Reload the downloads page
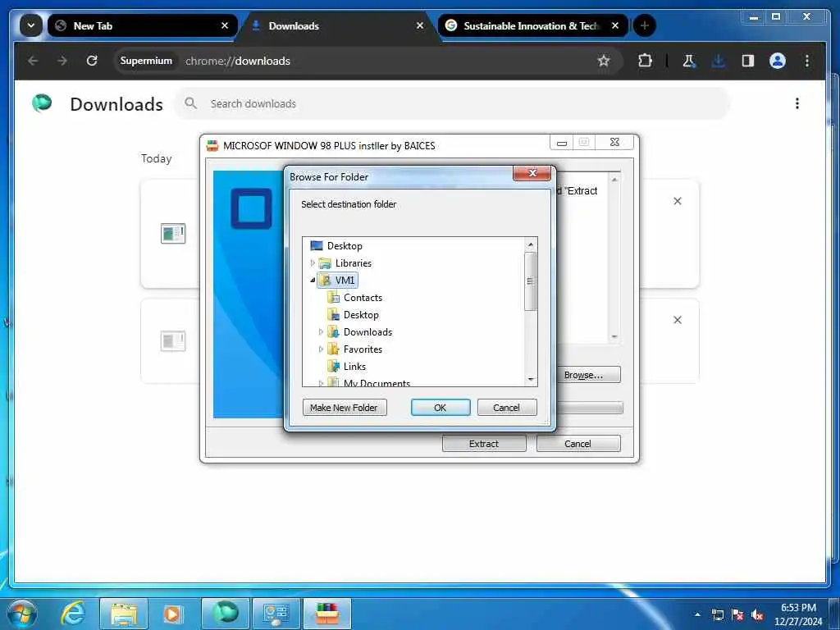This screenshot has height=630, width=840. (x=92, y=61)
